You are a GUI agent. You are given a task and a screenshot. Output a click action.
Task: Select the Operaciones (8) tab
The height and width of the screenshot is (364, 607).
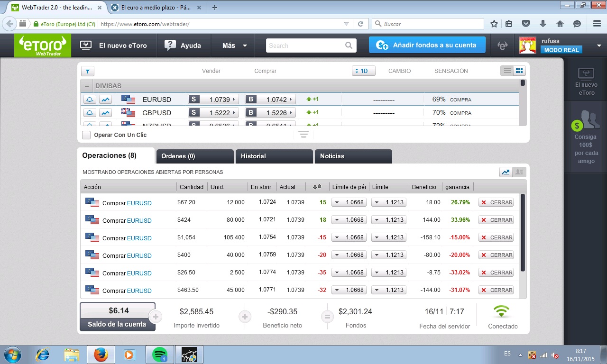click(116, 156)
